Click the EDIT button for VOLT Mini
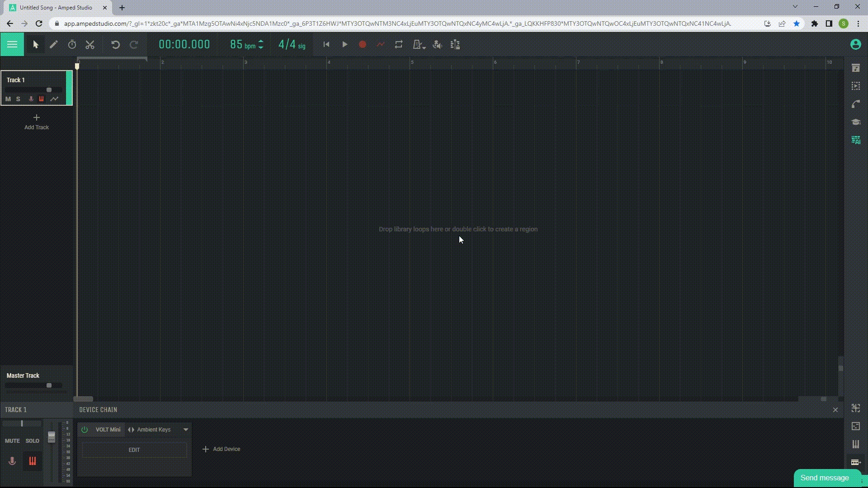This screenshot has height=488, width=868. (x=134, y=450)
